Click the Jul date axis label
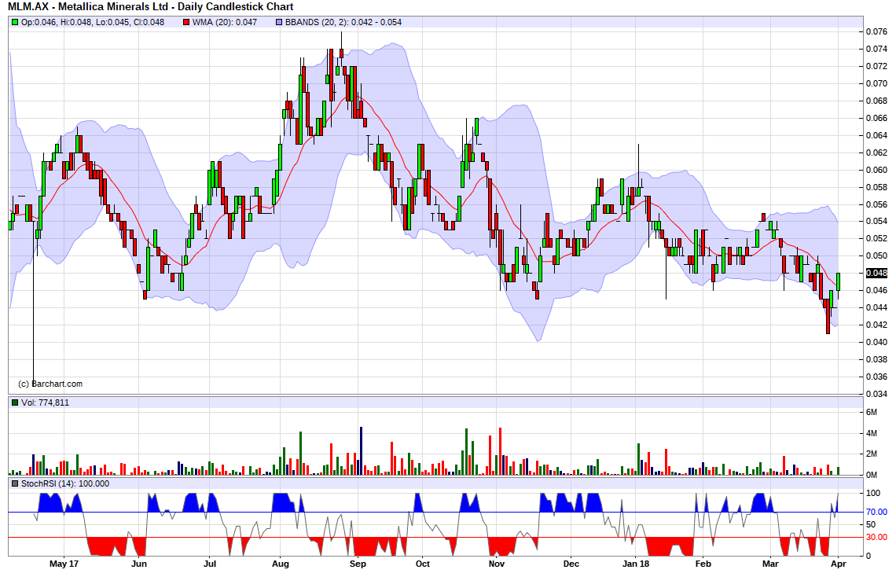Viewport: 896px width, 588px height. [x=210, y=564]
